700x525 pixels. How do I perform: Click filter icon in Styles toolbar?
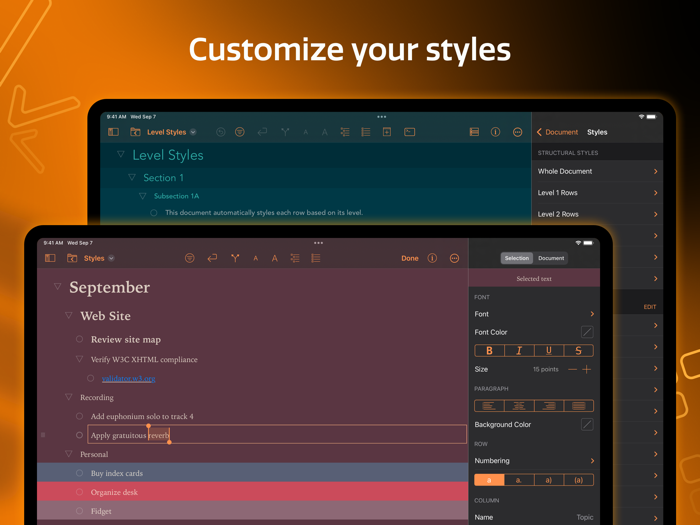pyautogui.click(x=190, y=258)
